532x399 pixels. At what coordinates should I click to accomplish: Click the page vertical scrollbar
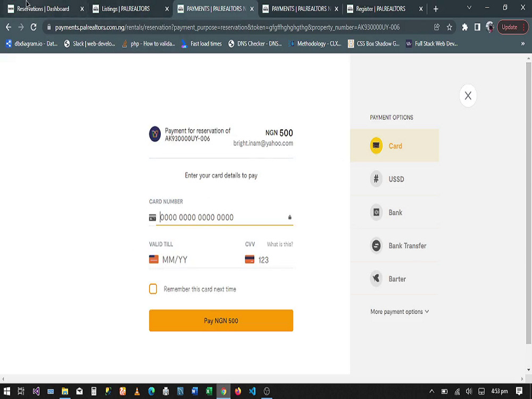click(528, 203)
